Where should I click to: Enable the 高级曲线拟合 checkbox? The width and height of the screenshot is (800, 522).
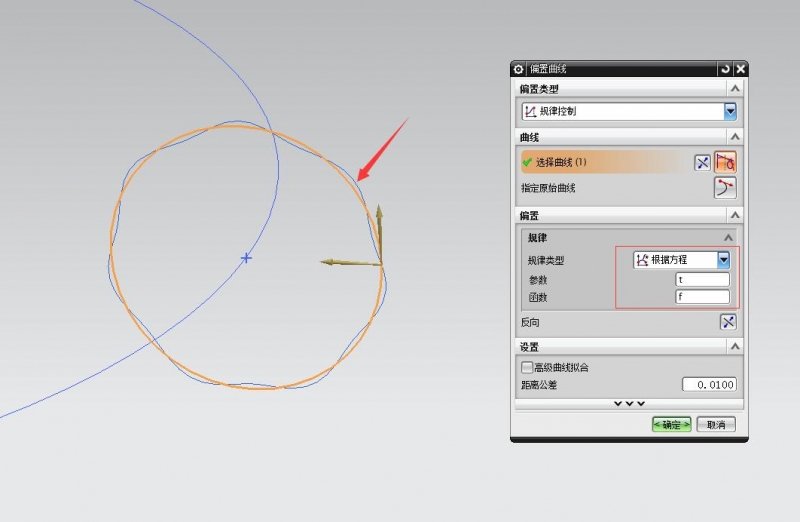[527, 367]
